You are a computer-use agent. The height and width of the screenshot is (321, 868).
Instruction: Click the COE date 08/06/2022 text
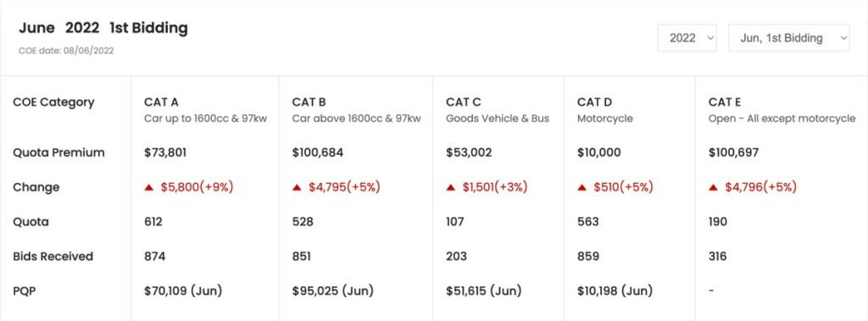66,51
